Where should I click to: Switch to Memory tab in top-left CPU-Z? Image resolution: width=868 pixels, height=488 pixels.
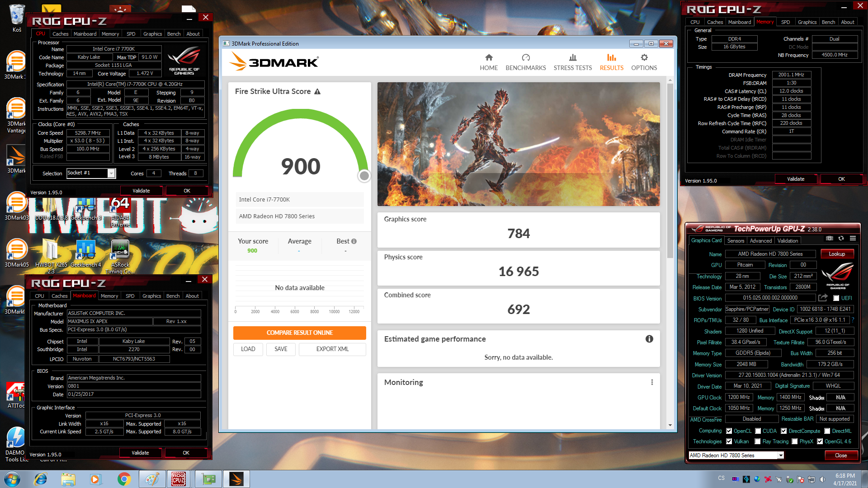pos(110,34)
